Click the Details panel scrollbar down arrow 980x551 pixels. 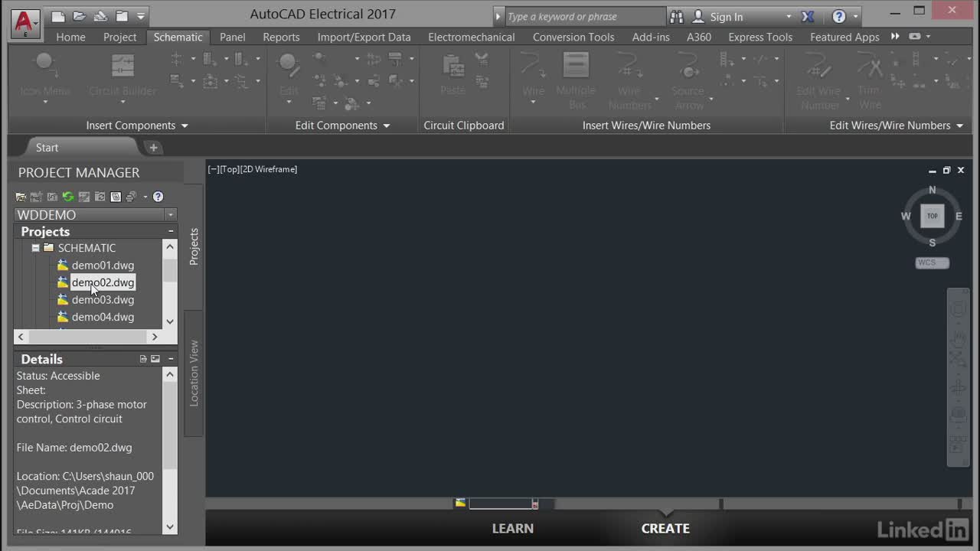pos(170,527)
